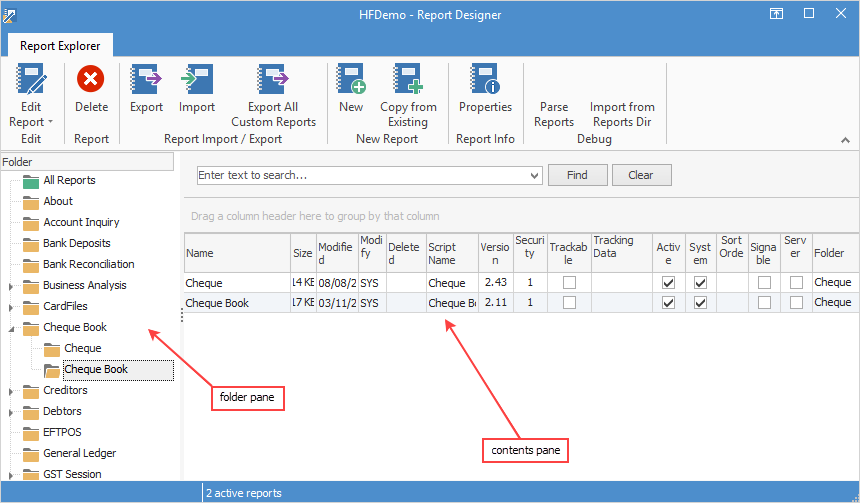Click Export All Custom Reports icon
Screen dimensions: 860x503
click(x=273, y=79)
